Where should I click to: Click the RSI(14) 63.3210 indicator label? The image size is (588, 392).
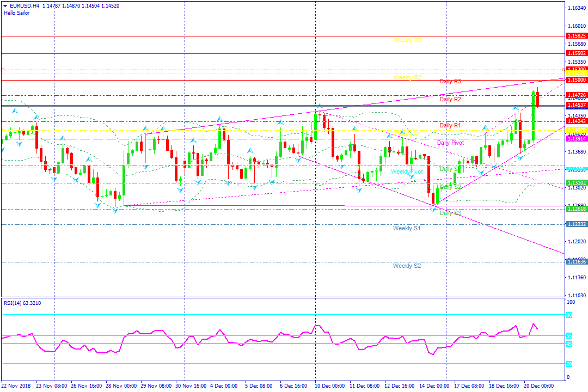click(22, 303)
